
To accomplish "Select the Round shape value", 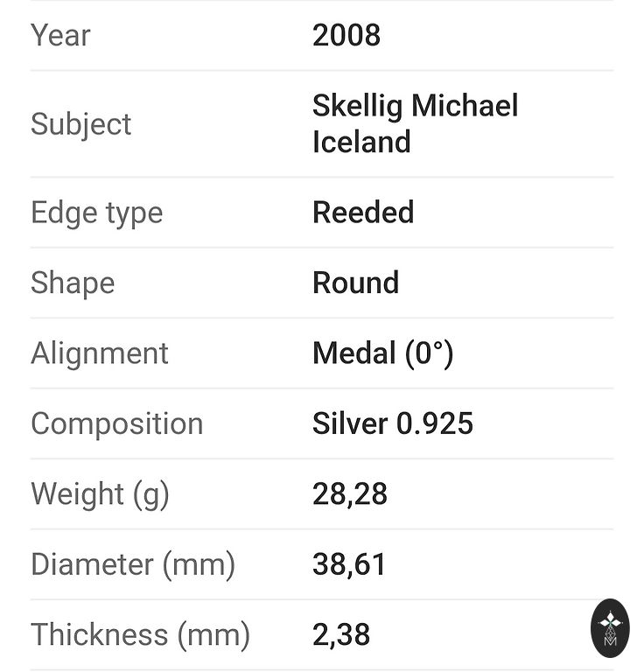I will [x=355, y=283].
